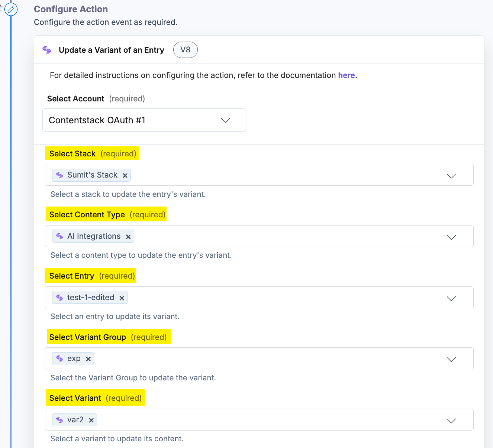
Task: Remove the AI Integrations content type
Action: click(x=128, y=237)
